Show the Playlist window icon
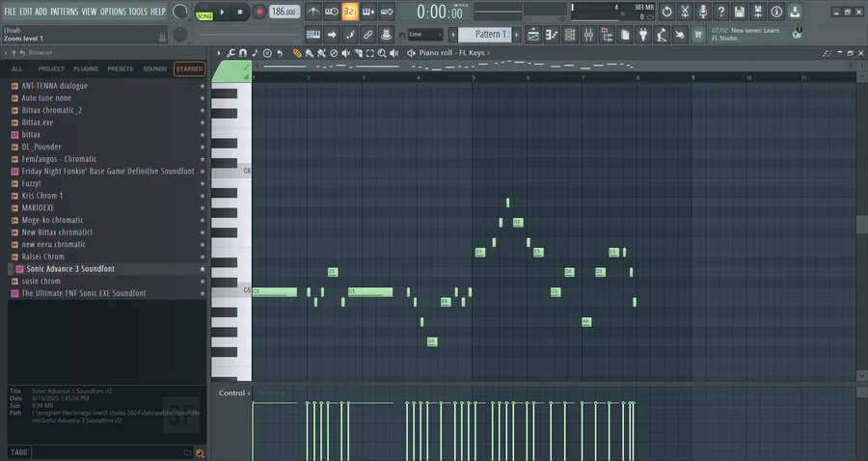Screen dimensions: 868x461 pos(533,35)
